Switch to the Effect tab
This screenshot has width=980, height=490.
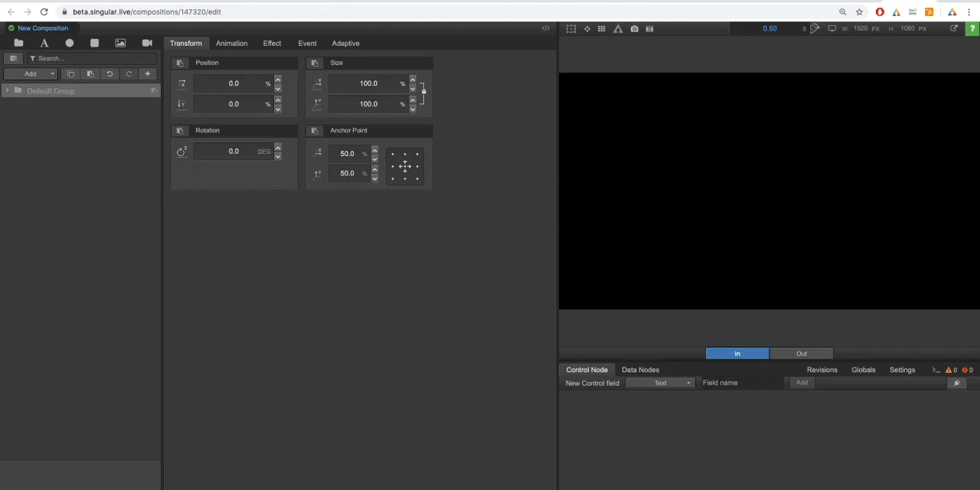272,44
